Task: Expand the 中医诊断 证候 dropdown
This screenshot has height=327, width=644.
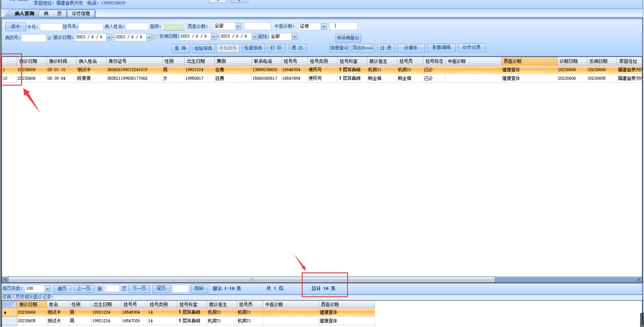Action: [323, 27]
